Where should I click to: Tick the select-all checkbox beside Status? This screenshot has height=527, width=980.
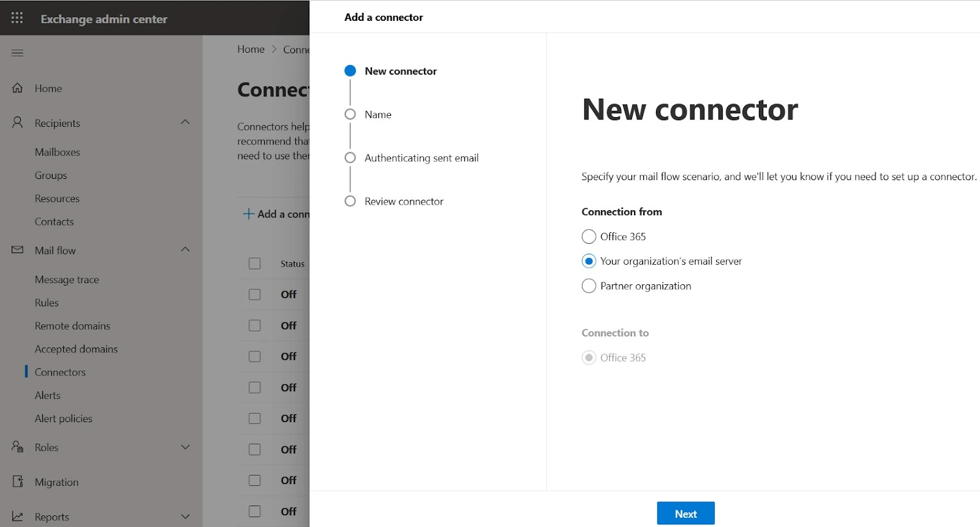click(255, 263)
